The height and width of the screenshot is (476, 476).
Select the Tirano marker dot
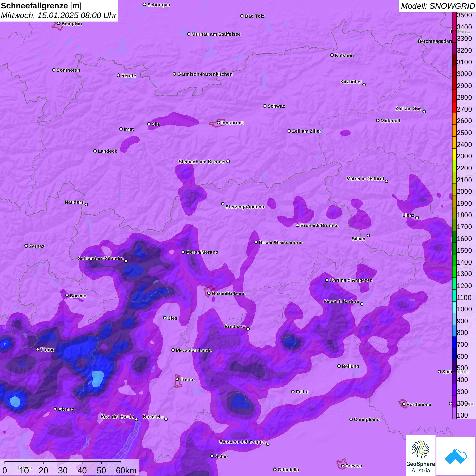tap(38, 350)
